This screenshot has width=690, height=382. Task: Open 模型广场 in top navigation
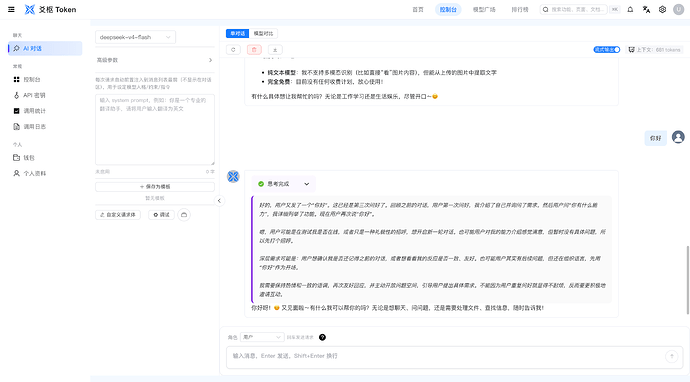click(484, 9)
